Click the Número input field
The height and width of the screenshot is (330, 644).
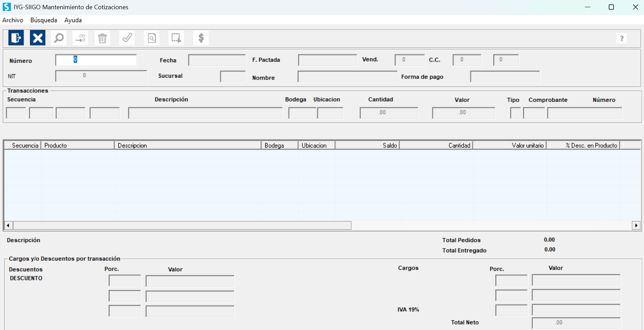click(96, 60)
